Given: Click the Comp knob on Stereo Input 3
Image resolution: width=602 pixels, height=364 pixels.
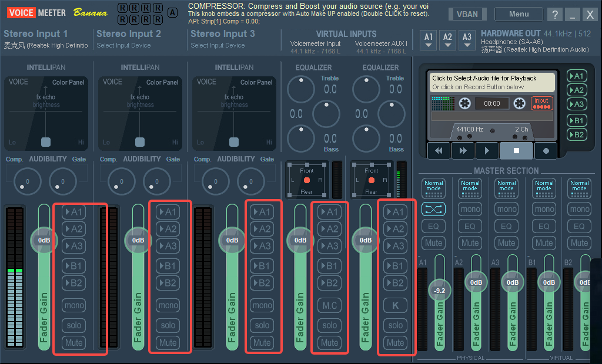Looking at the screenshot, I should pos(215,181).
